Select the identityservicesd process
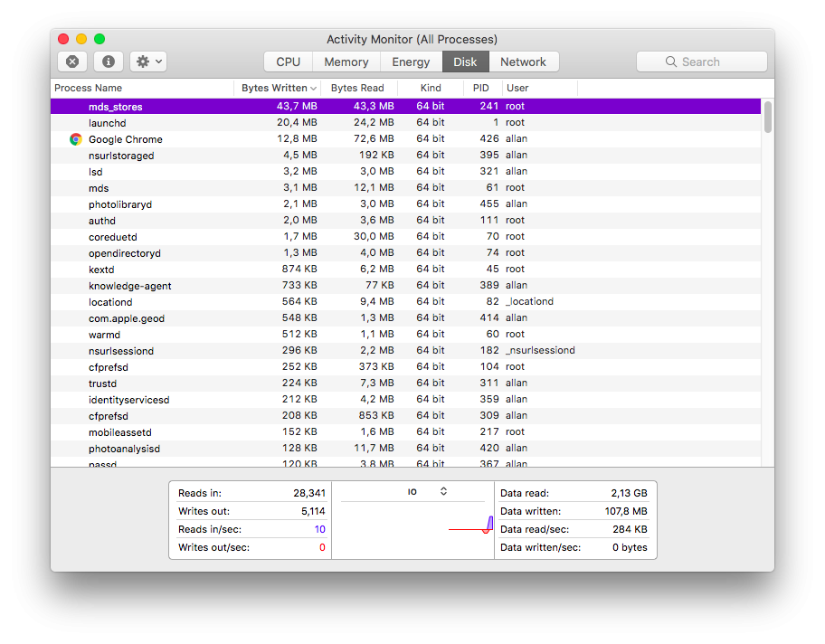This screenshot has height=644, width=825. 405,400
